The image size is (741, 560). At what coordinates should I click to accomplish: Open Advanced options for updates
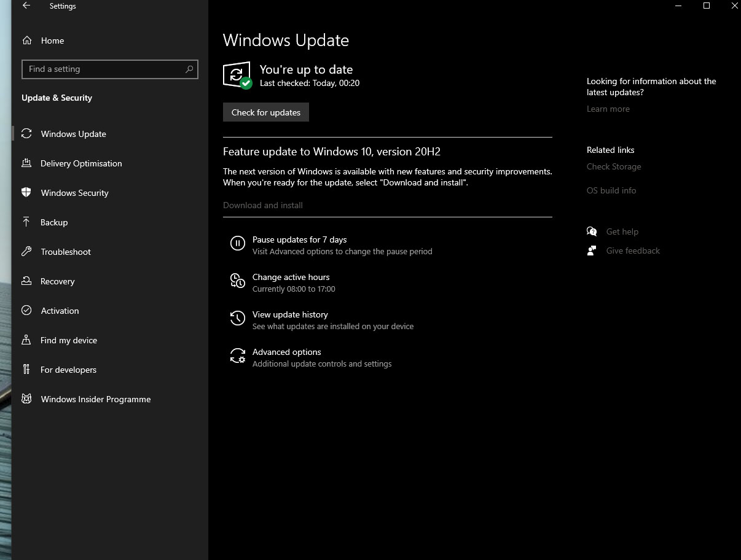tap(287, 352)
